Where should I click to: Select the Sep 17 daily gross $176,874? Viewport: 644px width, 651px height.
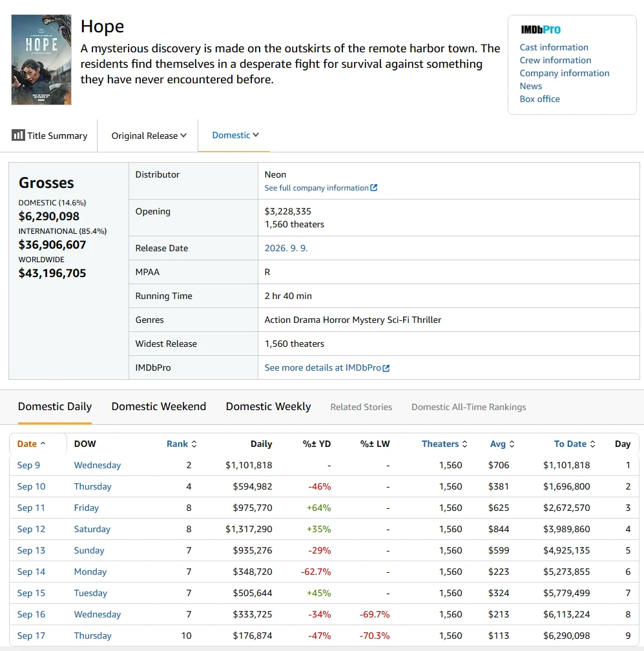(253, 635)
